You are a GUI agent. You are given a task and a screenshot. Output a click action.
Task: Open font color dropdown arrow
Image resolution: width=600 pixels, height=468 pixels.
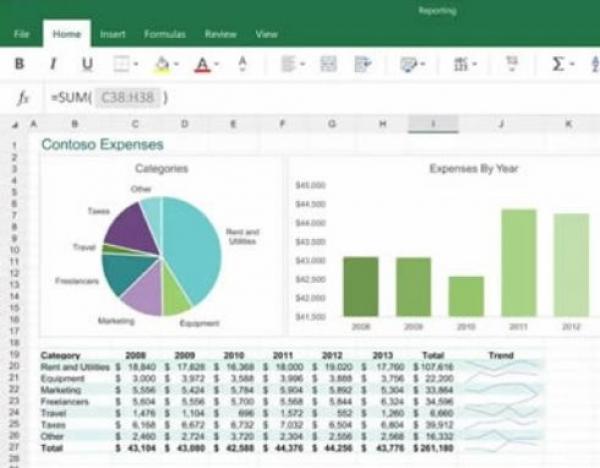[x=217, y=64]
